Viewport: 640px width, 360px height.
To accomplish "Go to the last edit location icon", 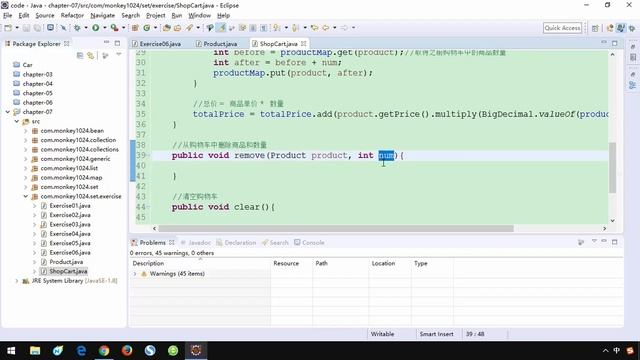I will (314, 28).
